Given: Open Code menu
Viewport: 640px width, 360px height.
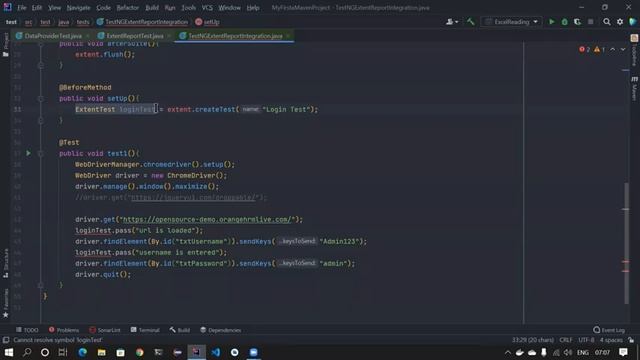Looking at the screenshot, I should click(x=103, y=7).
